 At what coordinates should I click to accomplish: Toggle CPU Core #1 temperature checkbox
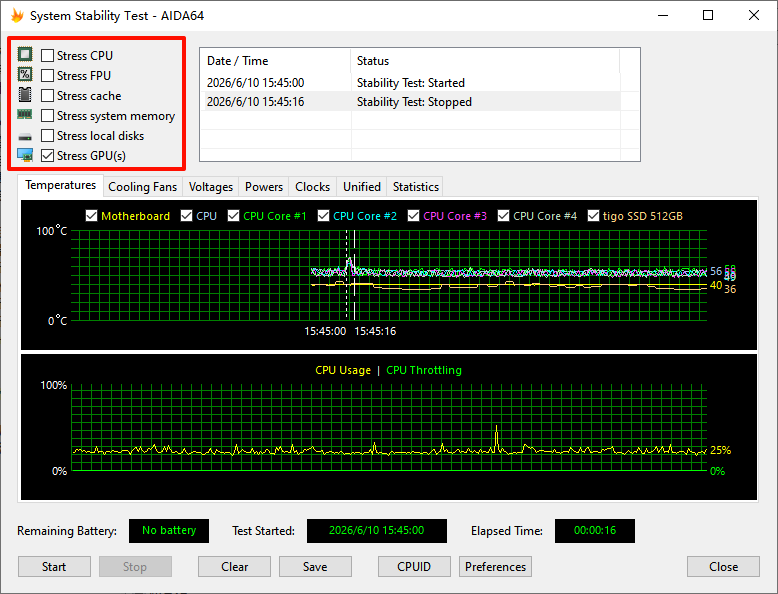233,216
